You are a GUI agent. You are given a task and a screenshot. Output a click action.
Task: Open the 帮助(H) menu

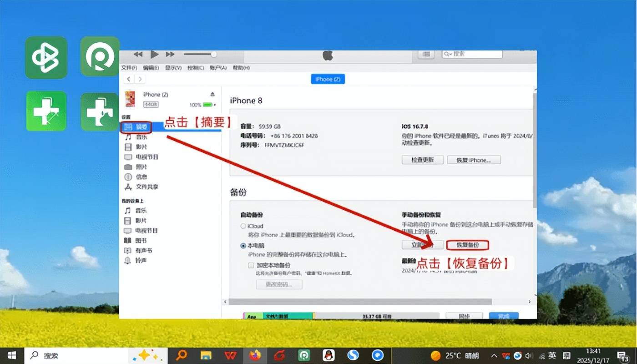[x=241, y=68]
